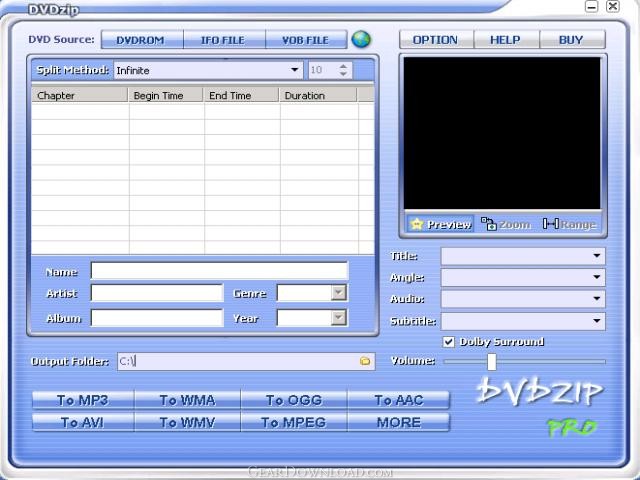Select IFO FILE as source
The height and width of the screenshot is (480, 640).
(x=224, y=40)
